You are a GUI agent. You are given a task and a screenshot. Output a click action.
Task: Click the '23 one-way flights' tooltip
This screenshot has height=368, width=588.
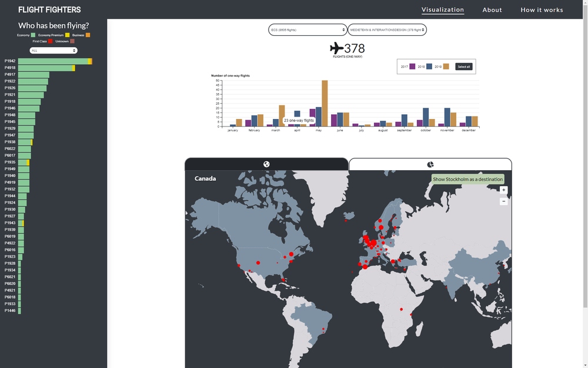coord(299,121)
